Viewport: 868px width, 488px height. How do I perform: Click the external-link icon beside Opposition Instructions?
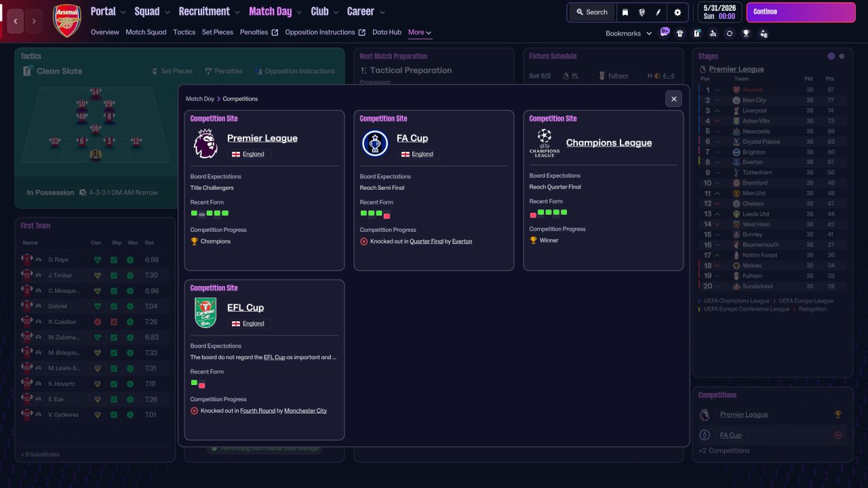(x=361, y=33)
